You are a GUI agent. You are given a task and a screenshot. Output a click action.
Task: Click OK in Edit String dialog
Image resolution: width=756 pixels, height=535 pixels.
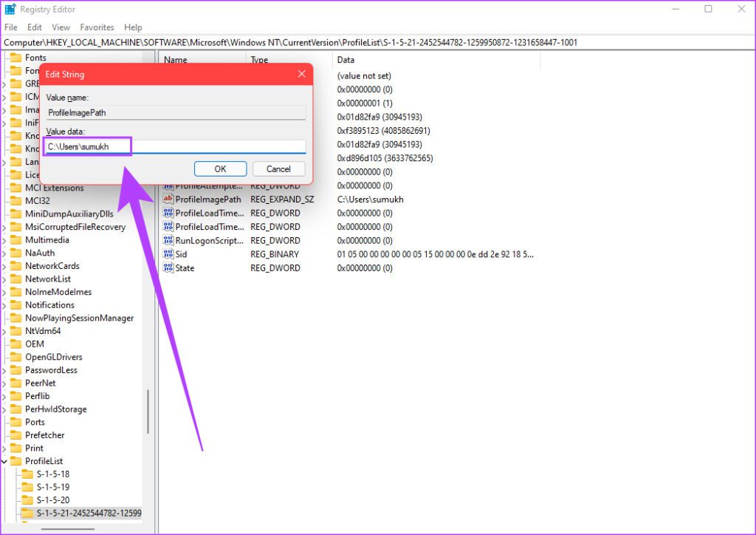click(x=220, y=168)
